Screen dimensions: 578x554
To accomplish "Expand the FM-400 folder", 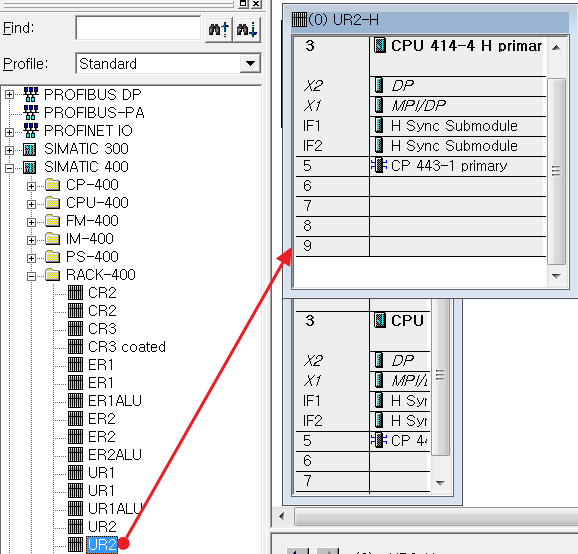I will [x=31, y=222].
